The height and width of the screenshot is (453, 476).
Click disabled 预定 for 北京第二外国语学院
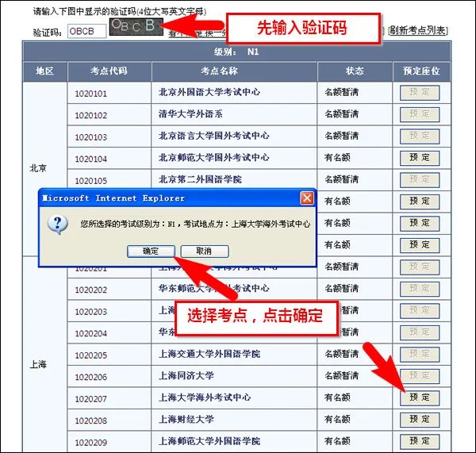pos(420,180)
